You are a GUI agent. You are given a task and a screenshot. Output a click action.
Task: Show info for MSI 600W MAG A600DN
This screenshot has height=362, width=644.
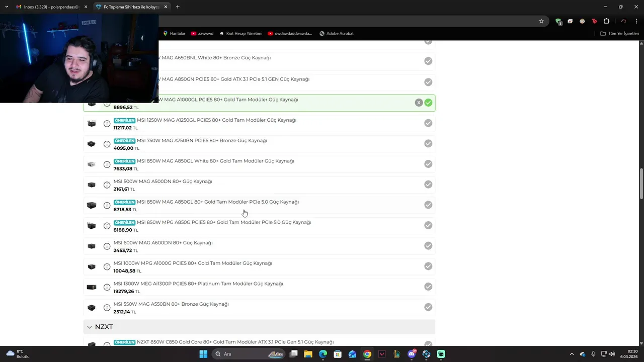tap(107, 246)
